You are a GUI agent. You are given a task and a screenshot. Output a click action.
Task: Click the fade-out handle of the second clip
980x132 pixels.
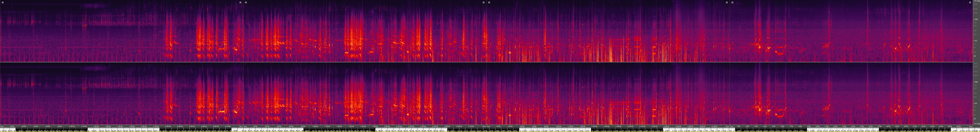(x=484, y=2)
